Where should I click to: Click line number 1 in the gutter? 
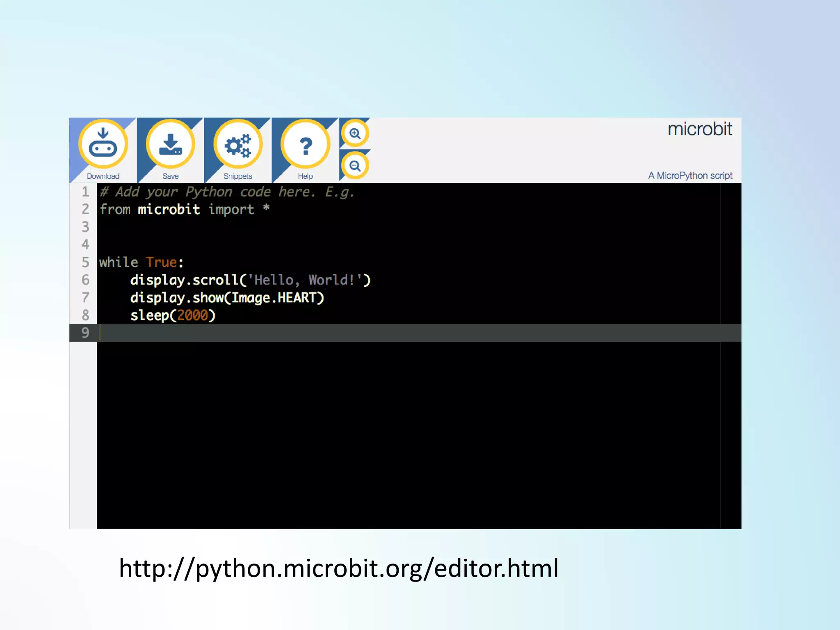coord(85,192)
